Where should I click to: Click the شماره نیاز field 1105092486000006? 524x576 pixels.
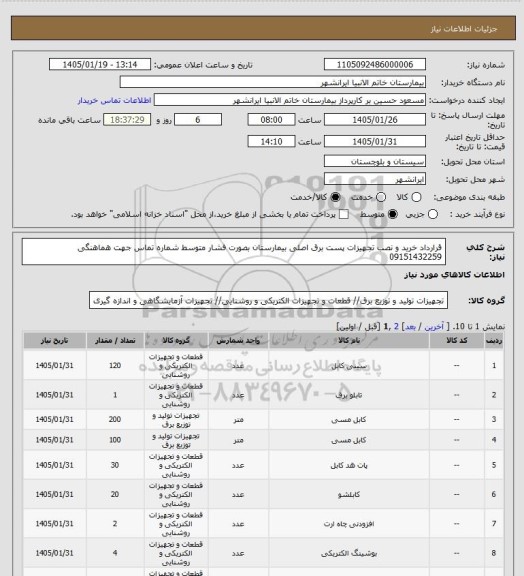(375, 64)
